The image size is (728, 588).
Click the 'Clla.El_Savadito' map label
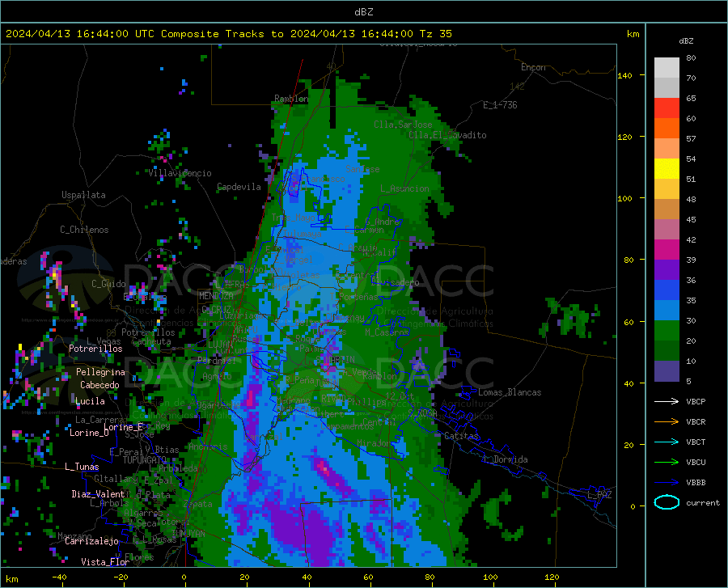(447, 135)
